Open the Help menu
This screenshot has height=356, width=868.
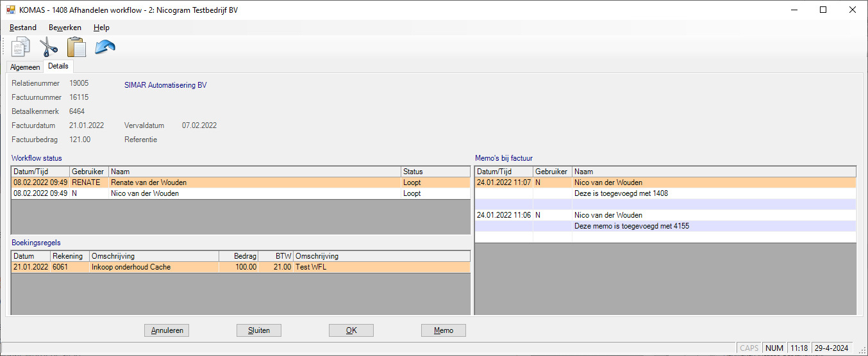pos(101,28)
